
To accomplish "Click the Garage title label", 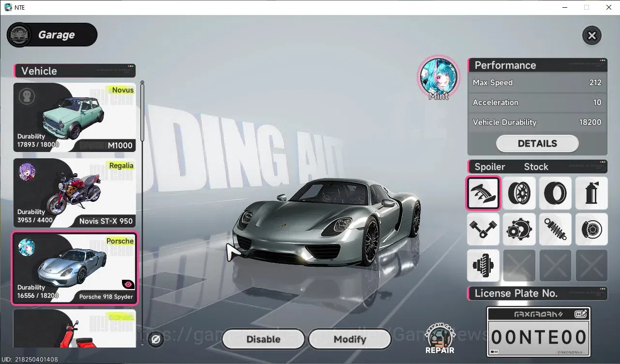I will [56, 35].
